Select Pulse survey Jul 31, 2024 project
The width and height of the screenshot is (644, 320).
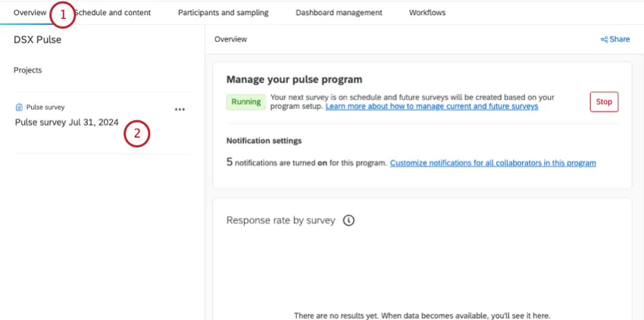(x=67, y=123)
